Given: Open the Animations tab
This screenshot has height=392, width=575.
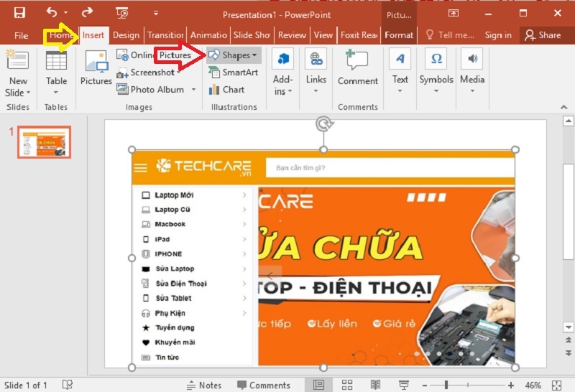Looking at the screenshot, I should click(x=208, y=35).
